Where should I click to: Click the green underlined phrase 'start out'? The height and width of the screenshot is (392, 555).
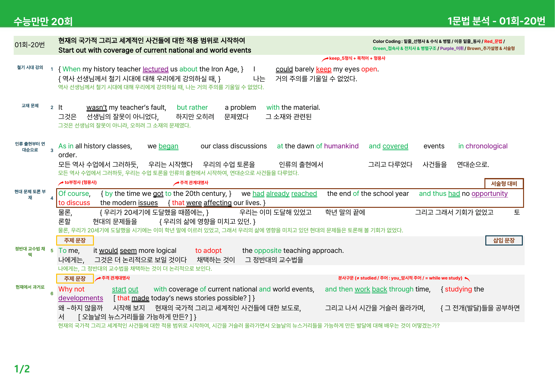(x=125, y=289)
